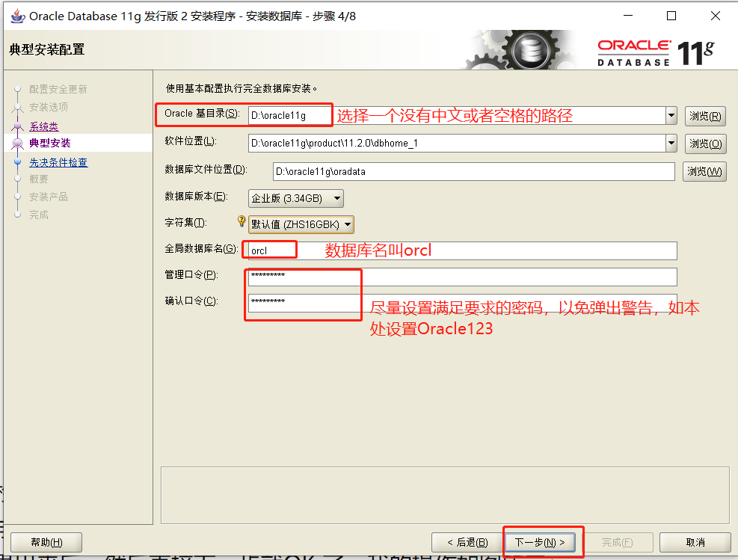The image size is (738, 560).
Task: Select the 安装选项 step in sidebar
Action: point(49,107)
